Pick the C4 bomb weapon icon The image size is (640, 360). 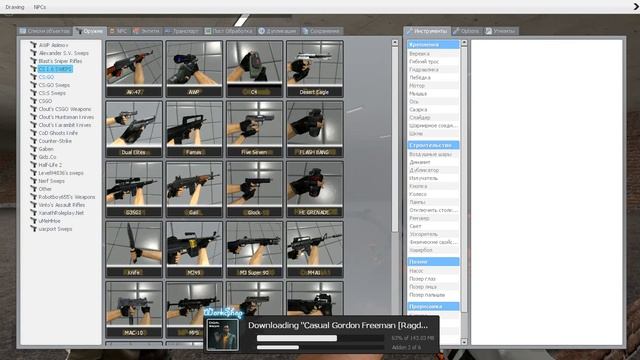[254, 69]
